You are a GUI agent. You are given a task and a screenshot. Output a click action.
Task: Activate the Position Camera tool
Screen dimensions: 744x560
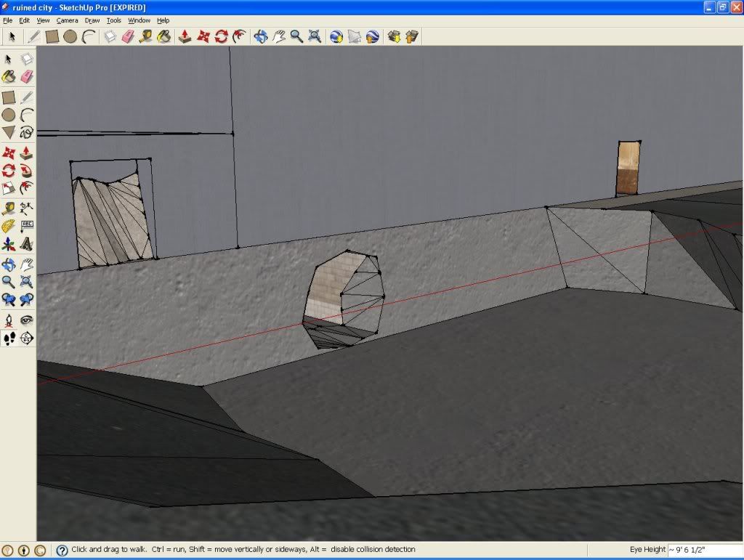tap(9, 320)
